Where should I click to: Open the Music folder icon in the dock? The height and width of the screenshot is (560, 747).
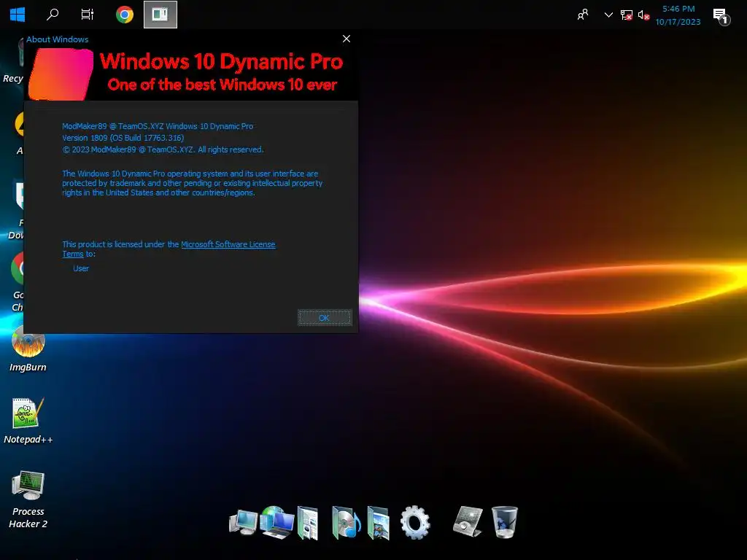point(346,522)
